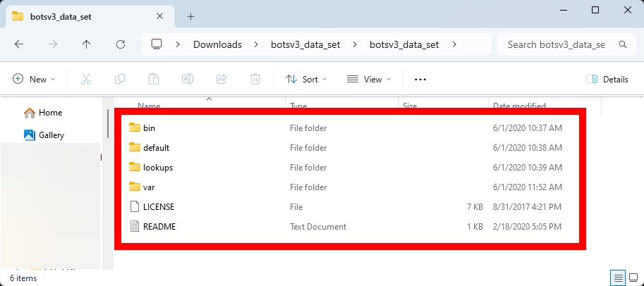Click the date 6/1/2020 11:52 AM

[x=528, y=187]
